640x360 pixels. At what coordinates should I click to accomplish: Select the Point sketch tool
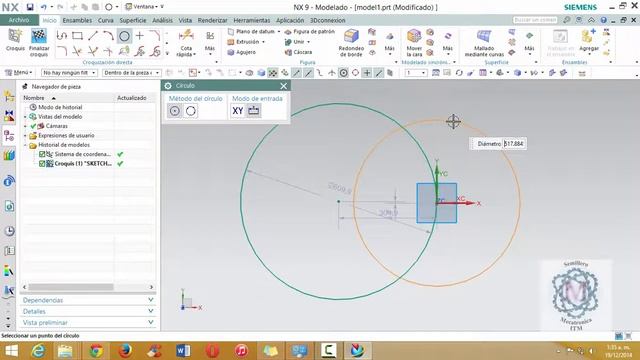(x=140, y=36)
